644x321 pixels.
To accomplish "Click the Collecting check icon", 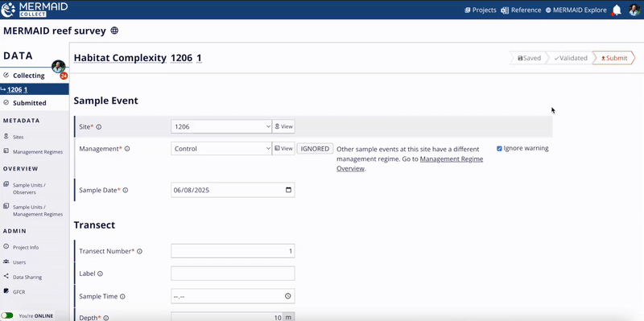I will coord(6,75).
